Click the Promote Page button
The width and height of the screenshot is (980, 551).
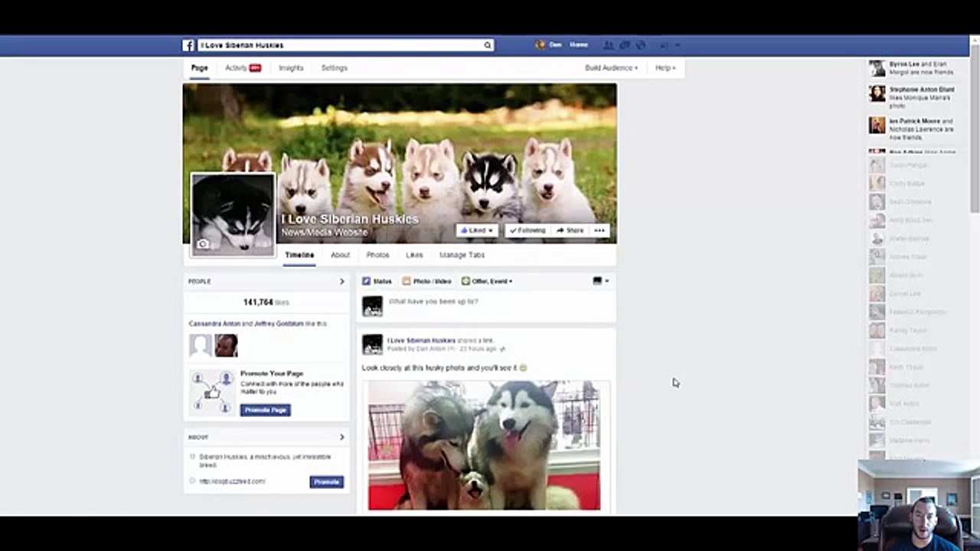point(265,410)
